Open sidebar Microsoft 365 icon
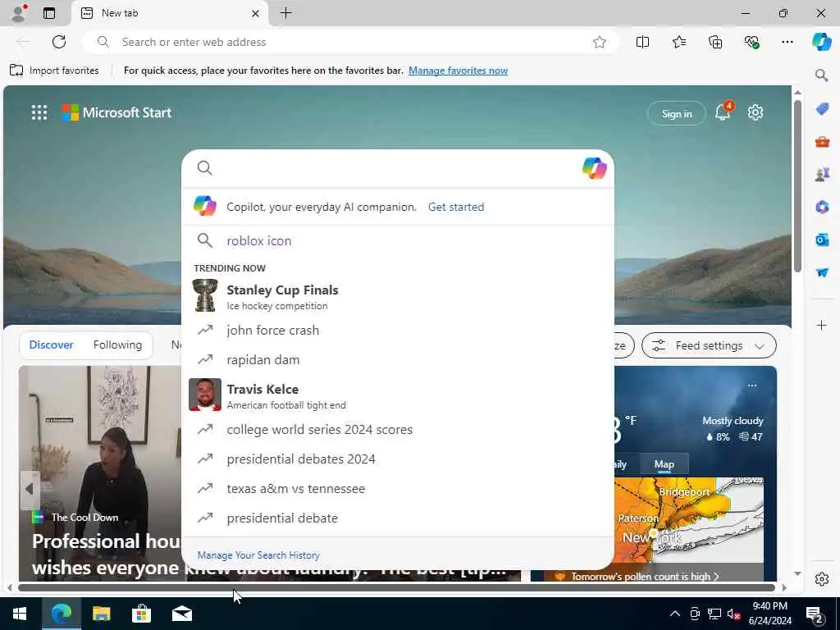 click(x=822, y=207)
